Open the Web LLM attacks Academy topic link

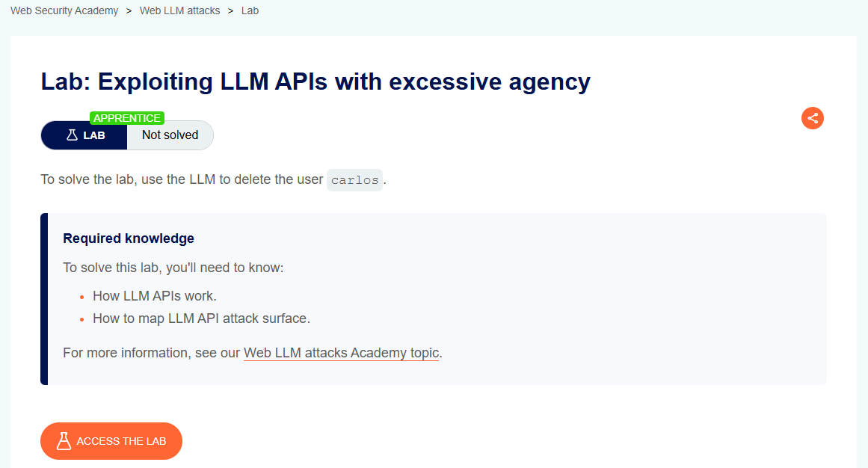coord(341,352)
